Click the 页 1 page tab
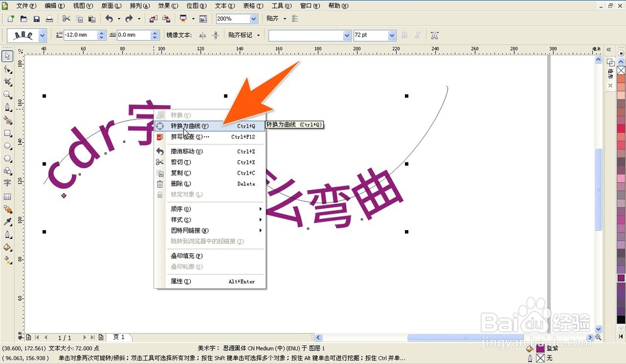 118,337
